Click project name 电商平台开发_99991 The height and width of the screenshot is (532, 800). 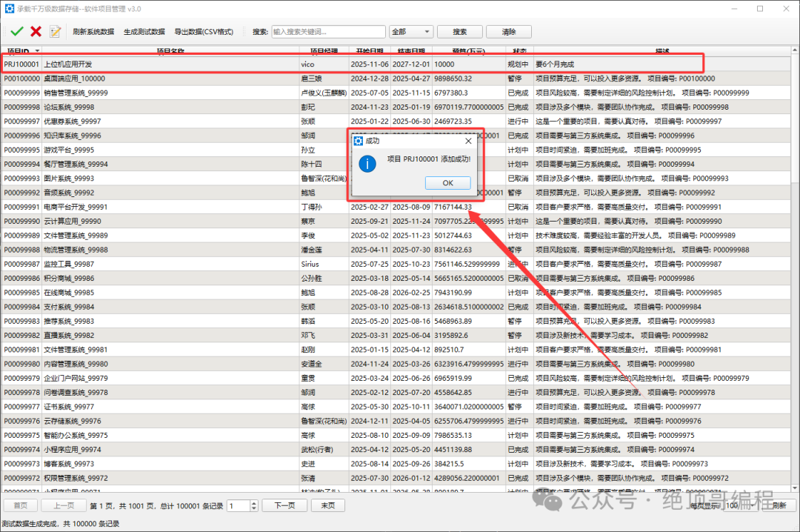[x=76, y=207]
